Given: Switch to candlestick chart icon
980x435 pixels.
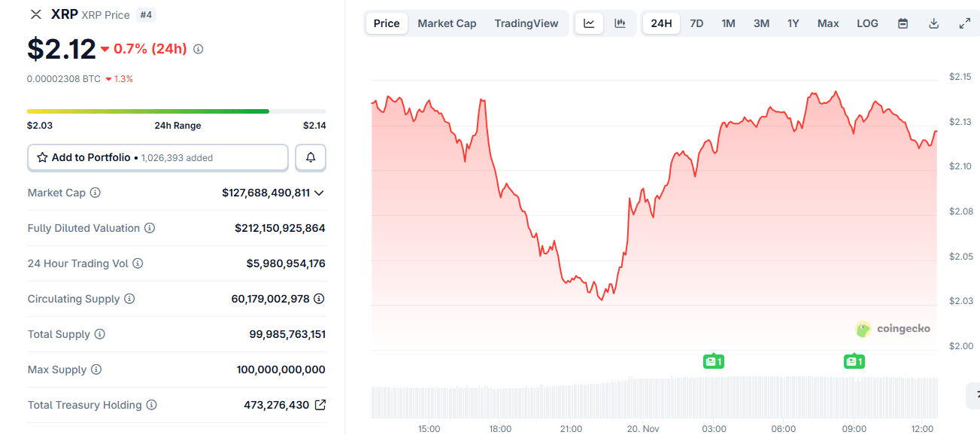Looking at the screenshot, I should [x=620, y=23].
